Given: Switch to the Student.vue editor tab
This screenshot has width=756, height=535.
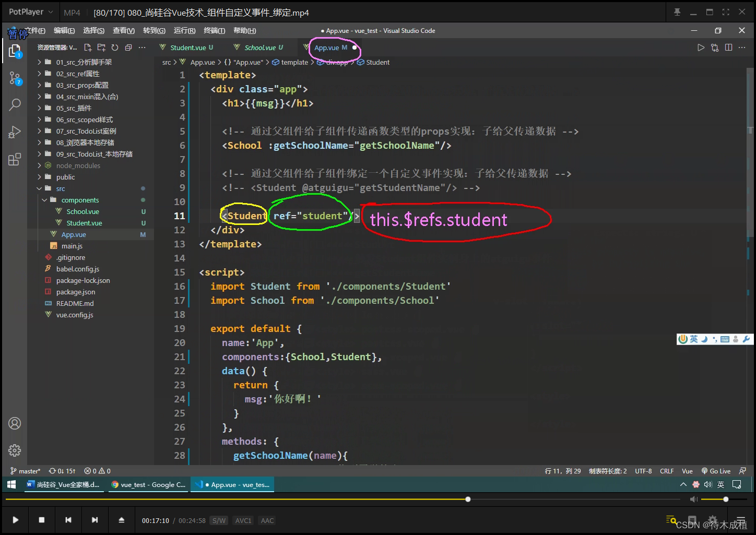Looking at the screenshot, I should 187,47.
